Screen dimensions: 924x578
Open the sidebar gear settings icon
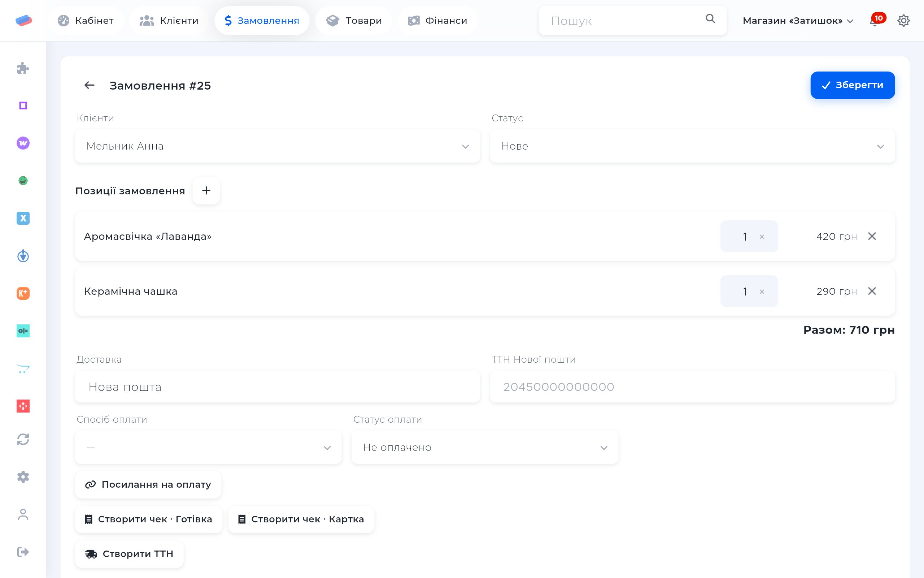(23, 477)
